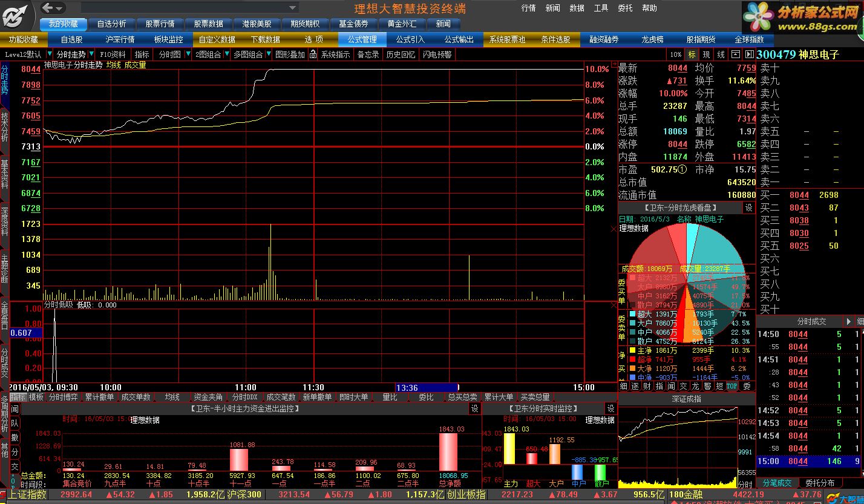864x504 pixels.
Task: Click the 自选股 button
Action: 72,39
